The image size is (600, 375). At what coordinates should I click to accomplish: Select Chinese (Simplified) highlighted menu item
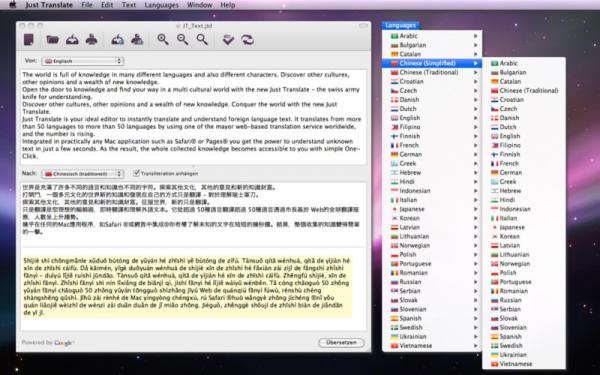(432, 63)
